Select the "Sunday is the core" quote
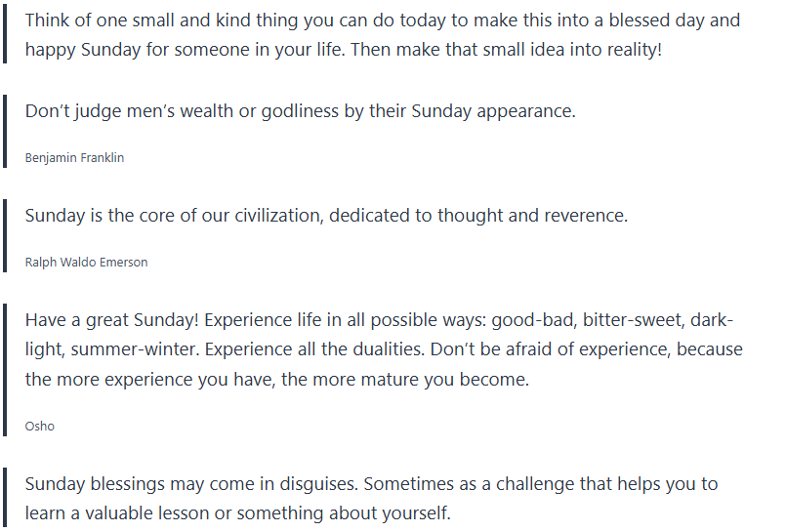 coord(326,215)
